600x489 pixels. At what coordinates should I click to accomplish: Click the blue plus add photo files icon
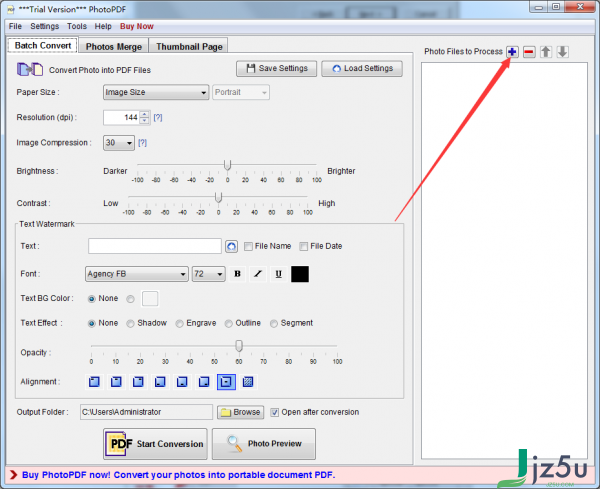pyautogui.click(x=512, y=52)
